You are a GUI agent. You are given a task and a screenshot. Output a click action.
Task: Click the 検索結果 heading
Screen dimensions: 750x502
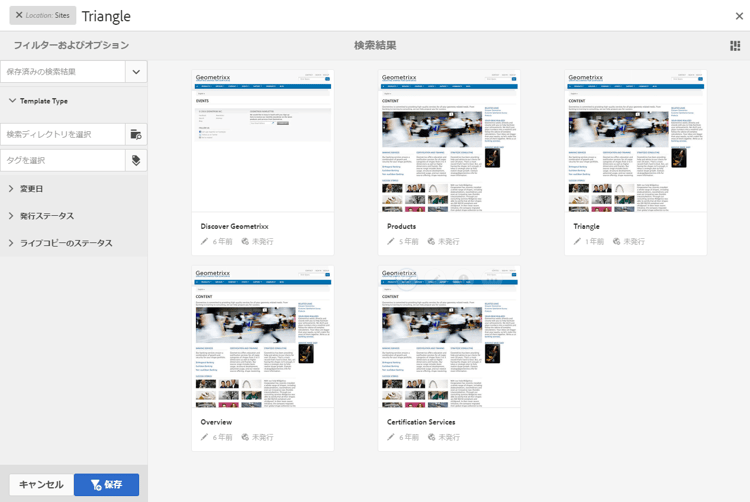click(375, 45)
